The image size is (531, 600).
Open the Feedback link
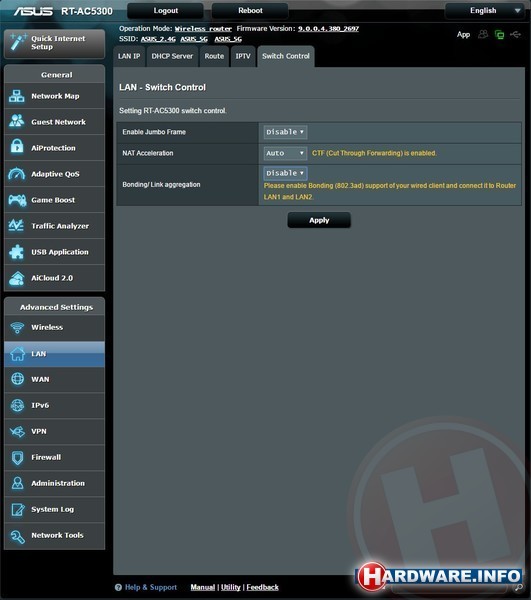pos(262,587)
